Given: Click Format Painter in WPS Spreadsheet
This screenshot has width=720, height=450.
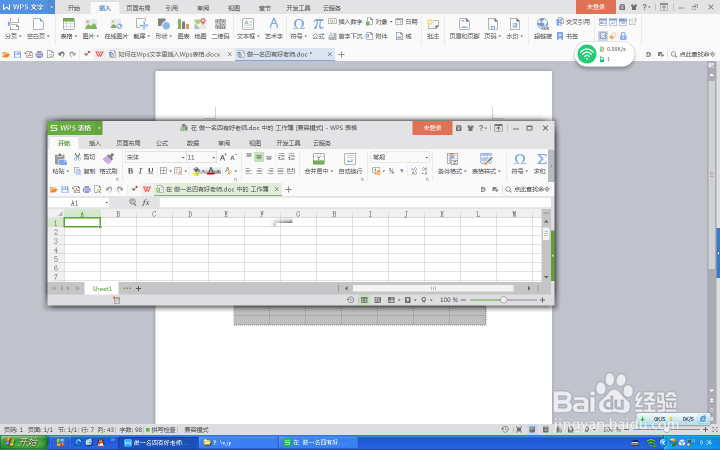Looking at the screenshot, I should click(x=108, y=164).
